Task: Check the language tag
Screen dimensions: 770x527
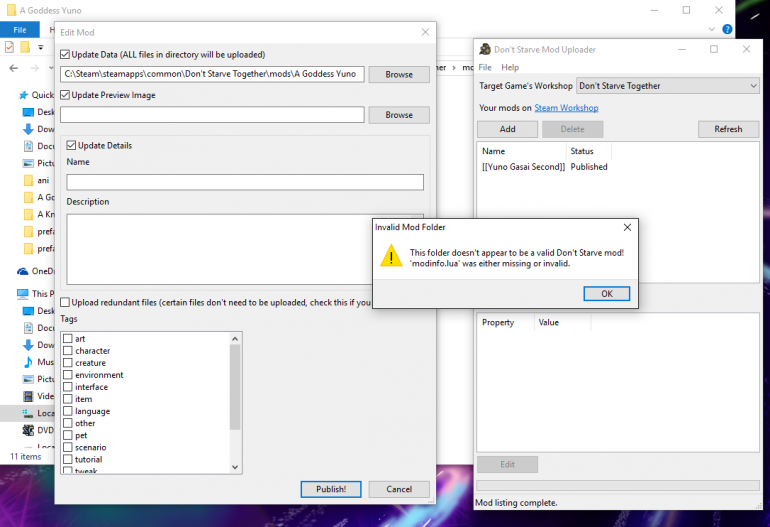Action: point(68,411)
